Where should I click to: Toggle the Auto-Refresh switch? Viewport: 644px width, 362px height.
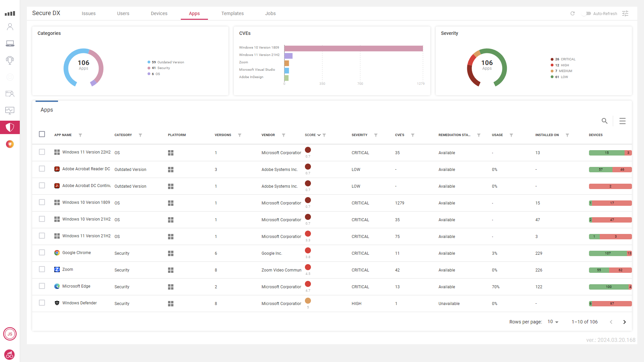click(587, 13)
